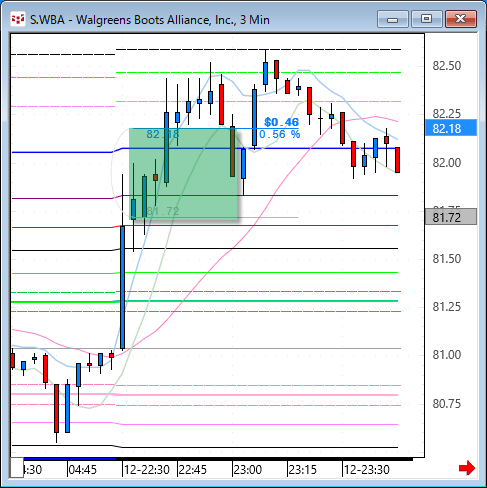Click the red right arrow scroll icon
Image resolution: width=487 pixels, height=488 pixels.
(x=467, y=468)
